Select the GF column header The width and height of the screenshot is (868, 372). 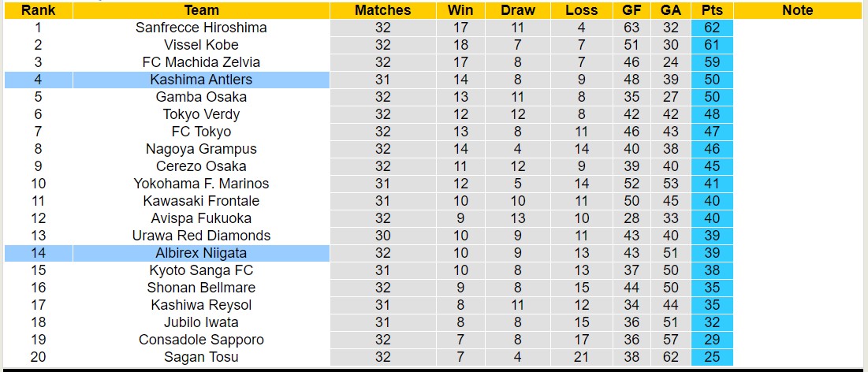[x=631, y=10]
